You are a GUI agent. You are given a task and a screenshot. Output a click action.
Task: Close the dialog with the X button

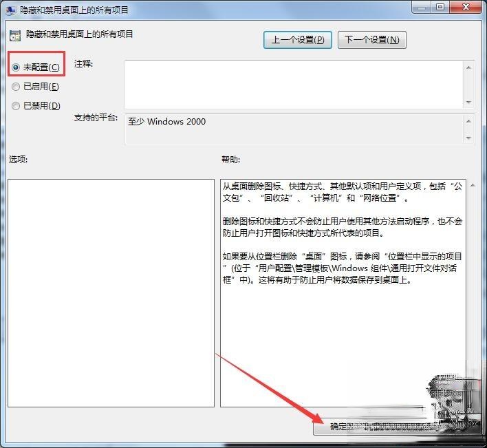click(x=466, y=7)
